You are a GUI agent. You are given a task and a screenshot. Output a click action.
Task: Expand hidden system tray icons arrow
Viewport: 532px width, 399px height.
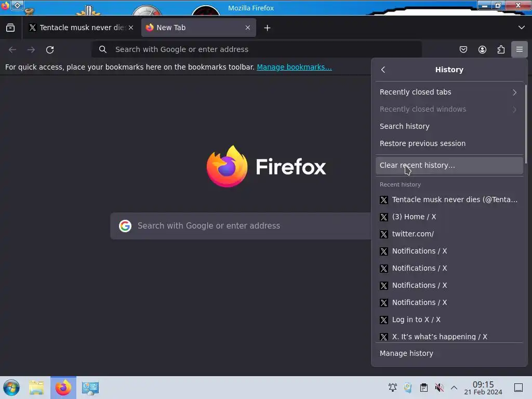(x=454, y=388)
